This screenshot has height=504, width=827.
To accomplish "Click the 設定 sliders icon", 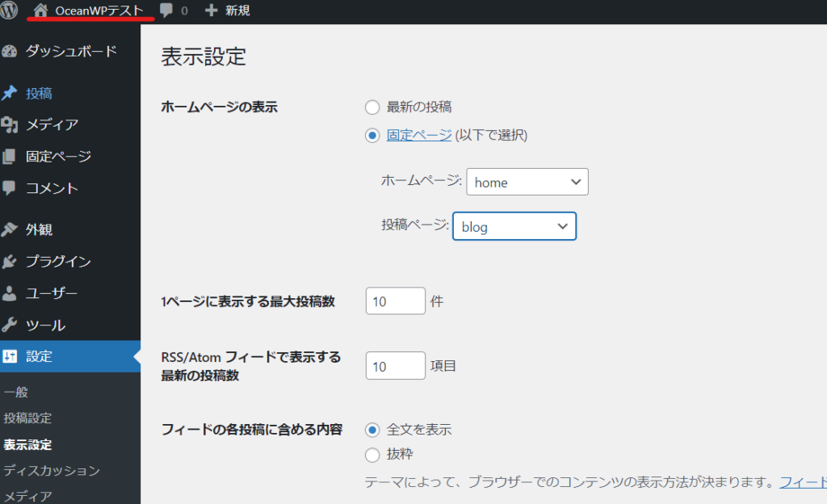I will (10, 356).
